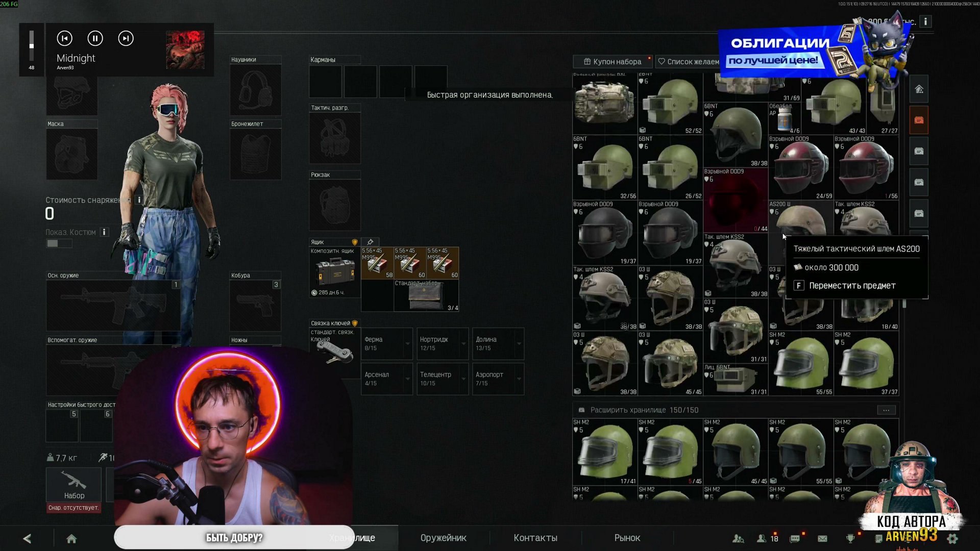This screenshot has width=980, height=551.
Task: Select the orange storage container icon
Action: (x=919, y=120)
